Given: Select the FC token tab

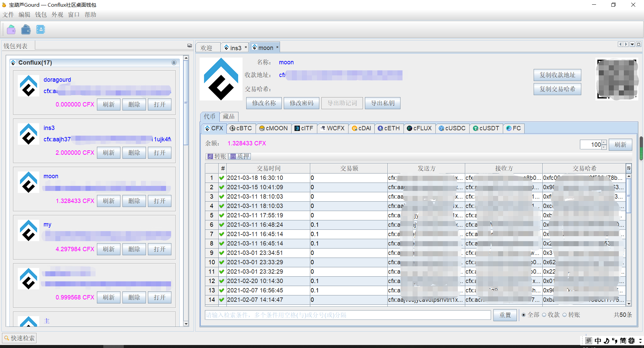Looking at the screenshot, I should coord(514,128).
